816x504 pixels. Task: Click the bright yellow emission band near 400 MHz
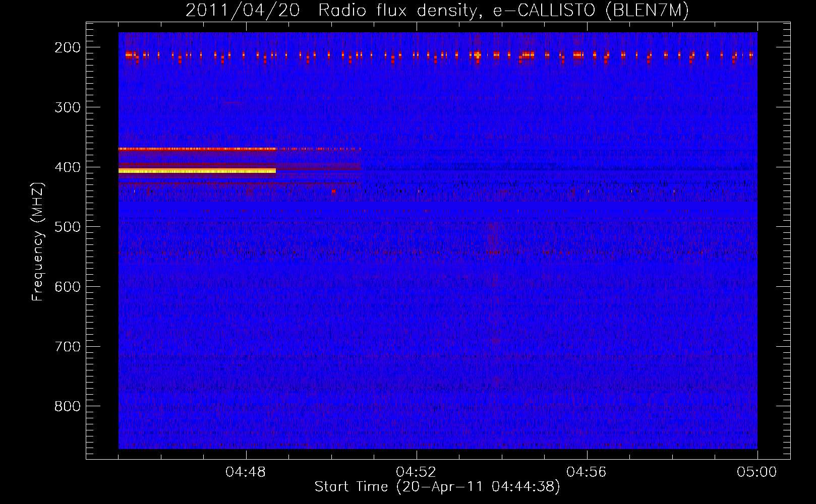click(x=197, y=171)
